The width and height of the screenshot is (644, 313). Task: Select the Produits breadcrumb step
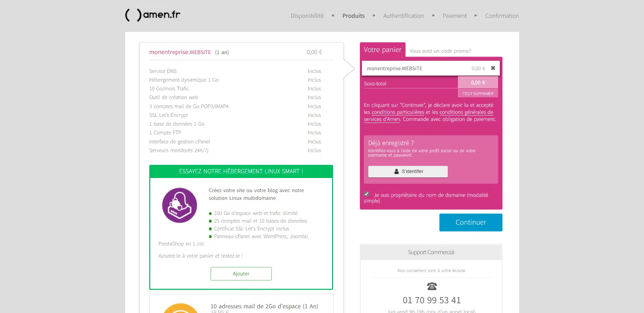(x=353, y=16)
